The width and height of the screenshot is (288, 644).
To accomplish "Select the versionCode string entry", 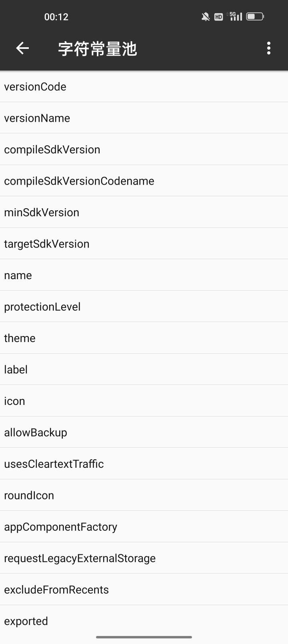I will (144, 87).
